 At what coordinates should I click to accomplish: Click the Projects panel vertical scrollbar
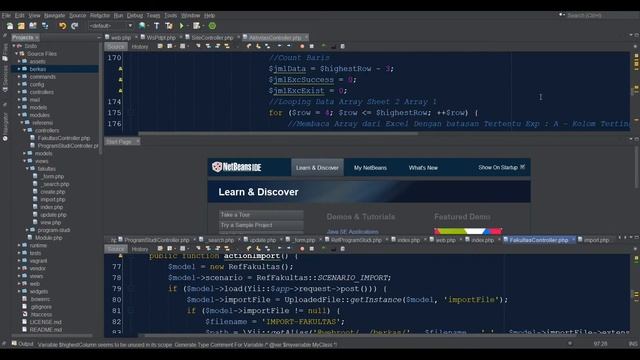[101, 99]
